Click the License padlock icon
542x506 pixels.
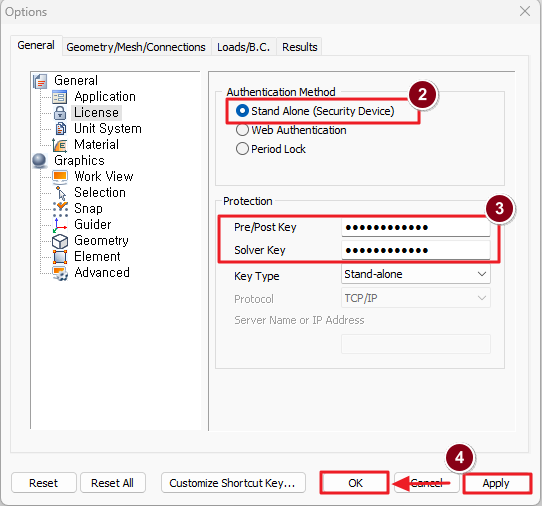pyautogui.click(x=60, y=113)
